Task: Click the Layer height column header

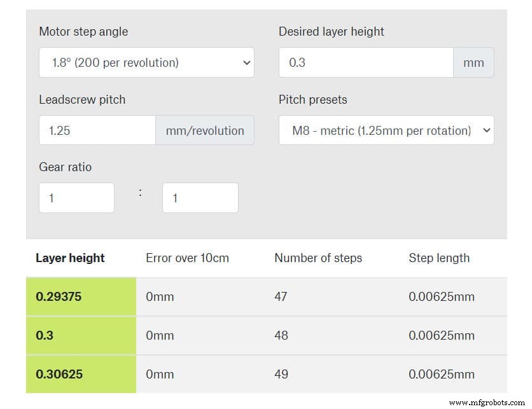Action: tap(70, 258)
